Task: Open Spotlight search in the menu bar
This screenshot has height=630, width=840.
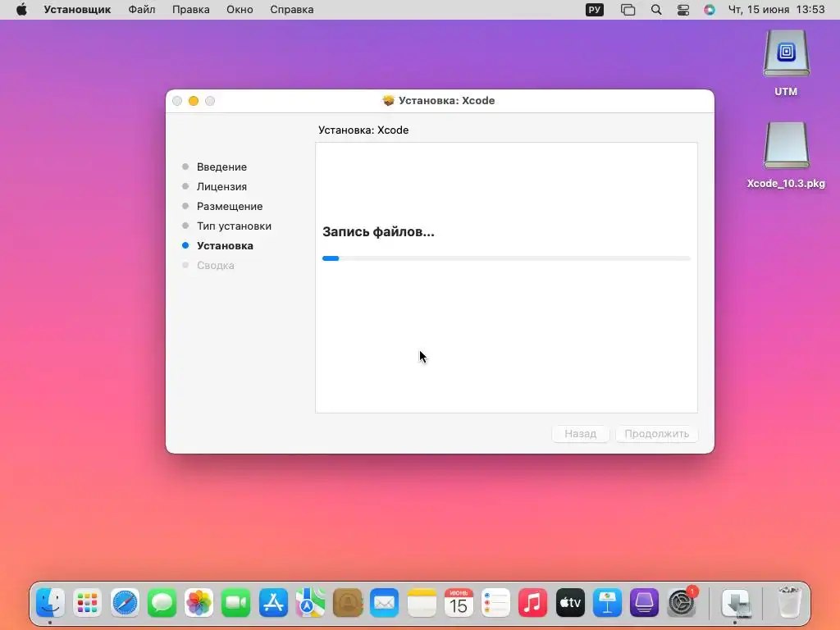Action: 655,10
